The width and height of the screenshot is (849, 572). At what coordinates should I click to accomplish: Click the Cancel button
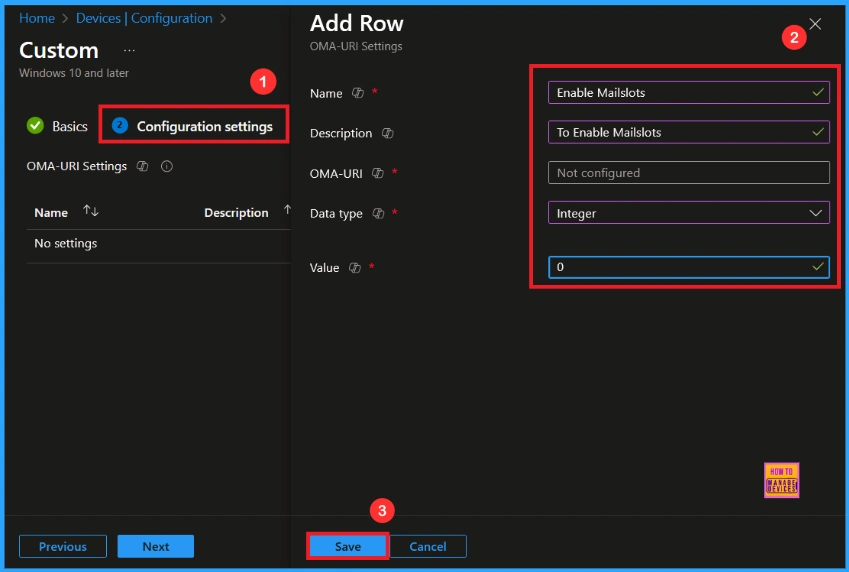pos(428,546)
